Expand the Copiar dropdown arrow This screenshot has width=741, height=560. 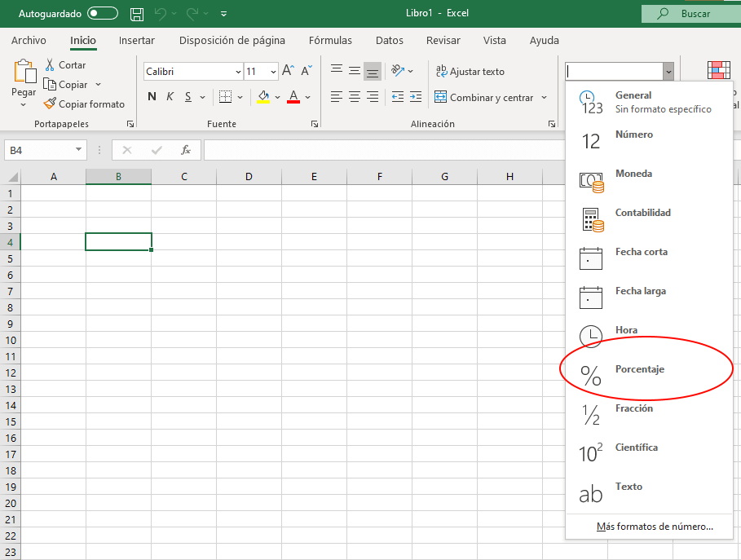pyautogui.click(x=99, y=85)
